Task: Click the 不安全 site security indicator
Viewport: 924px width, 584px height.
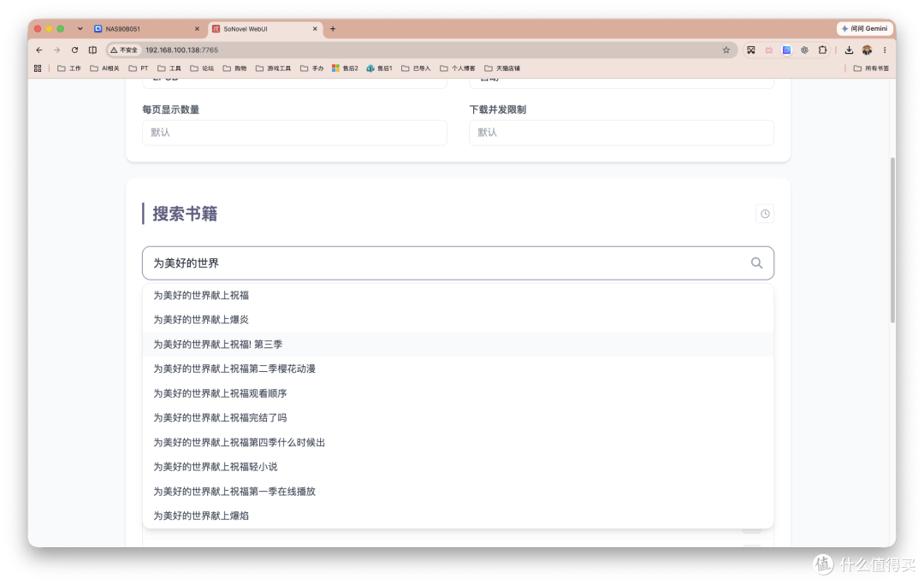Action: pos(124,50)
